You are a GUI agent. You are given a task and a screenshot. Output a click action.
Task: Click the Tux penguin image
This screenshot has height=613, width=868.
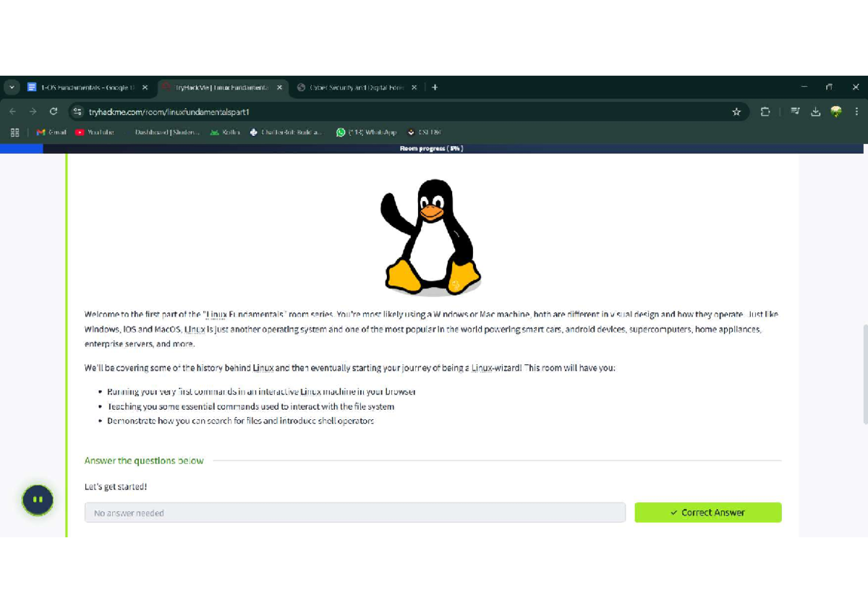pyautogui.click(x=430, y=236)
